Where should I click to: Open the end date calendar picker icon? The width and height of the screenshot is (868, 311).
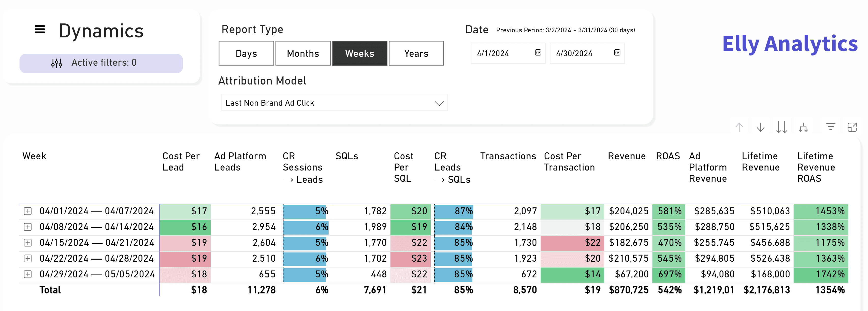(x=617, y=53)
